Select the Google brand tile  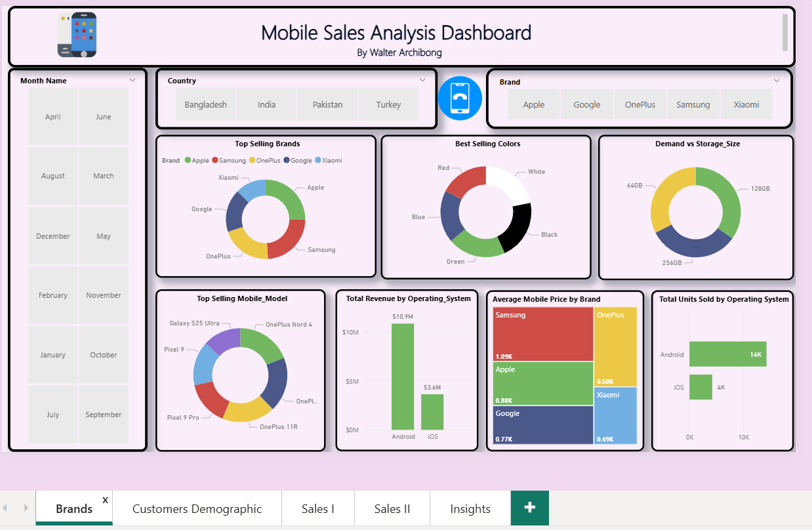coord(587,104)
